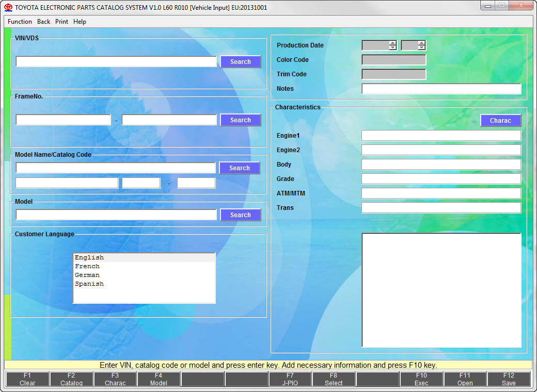Click the Grade field

coord(441,178)
